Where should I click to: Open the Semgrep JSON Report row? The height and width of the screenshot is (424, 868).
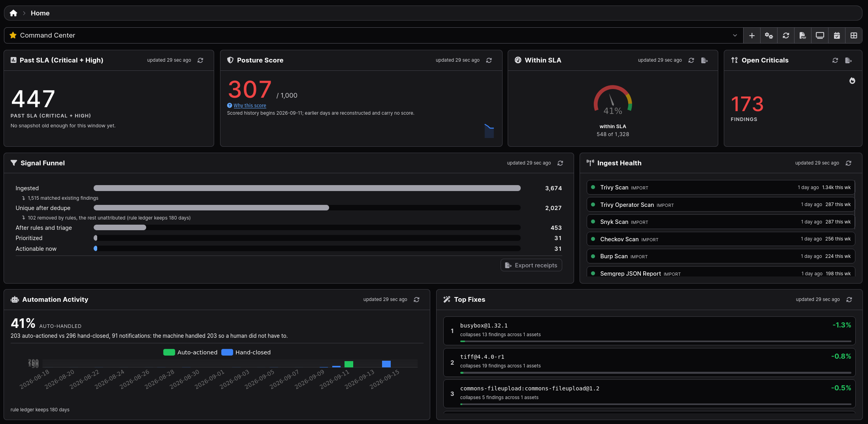[x=721, y=272]
